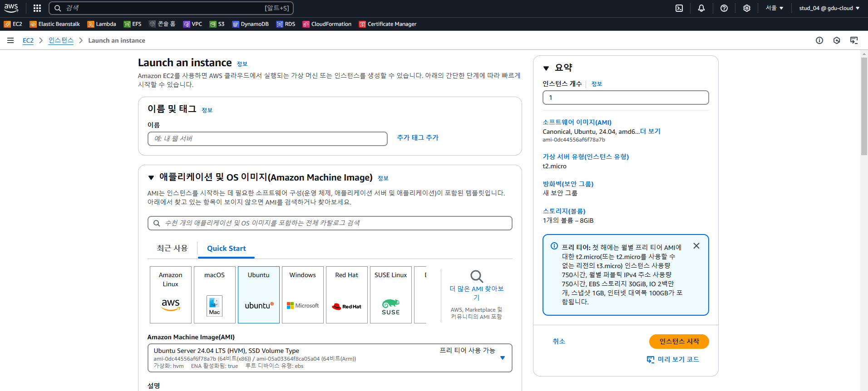This screenshot has width=868, height=391.
Task: Open the hexagon icon in the breadcrumb bar
Action: point(837,40)
